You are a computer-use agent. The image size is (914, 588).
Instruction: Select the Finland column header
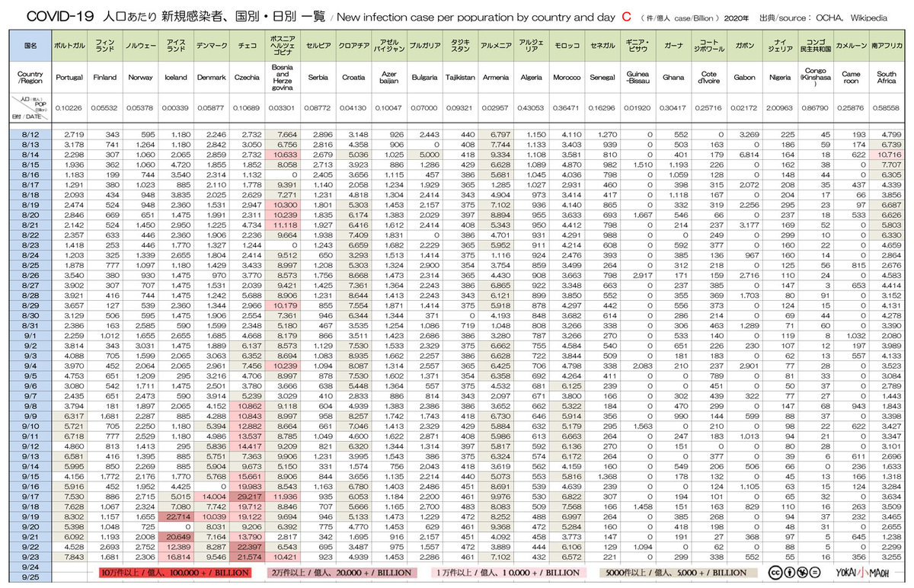(x=105, y=77)
